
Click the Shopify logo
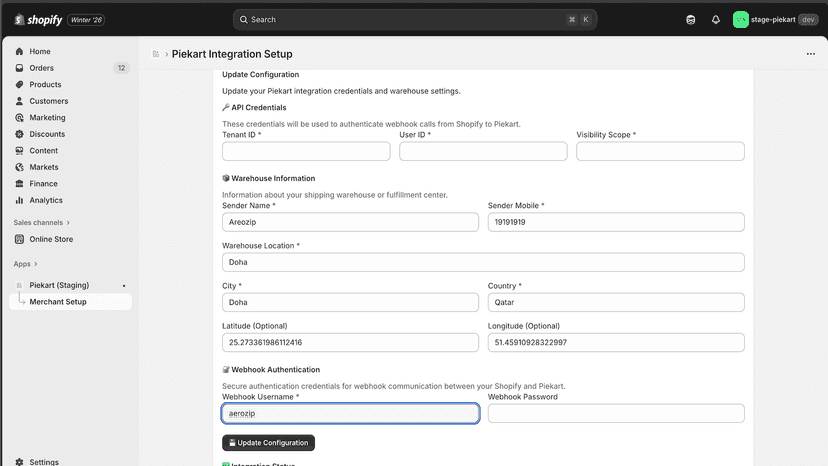pyautogui.click(x=38, y=20)
